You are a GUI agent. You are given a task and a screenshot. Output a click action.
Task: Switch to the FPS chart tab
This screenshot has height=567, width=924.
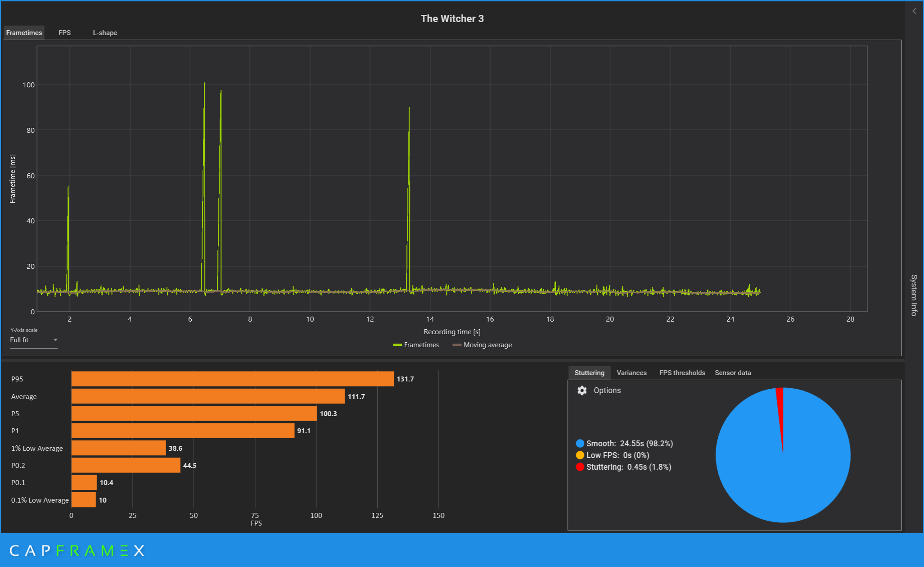click(x=64, y=33)
